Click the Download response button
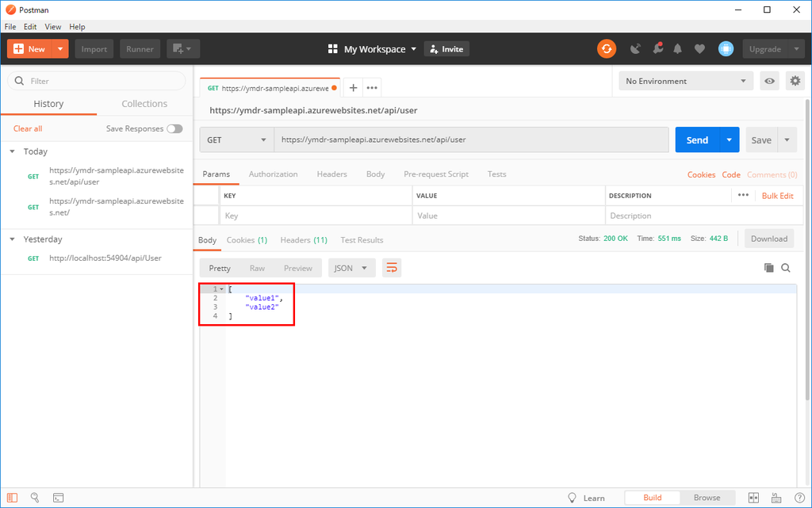812x508 pixels. [769, 239]
